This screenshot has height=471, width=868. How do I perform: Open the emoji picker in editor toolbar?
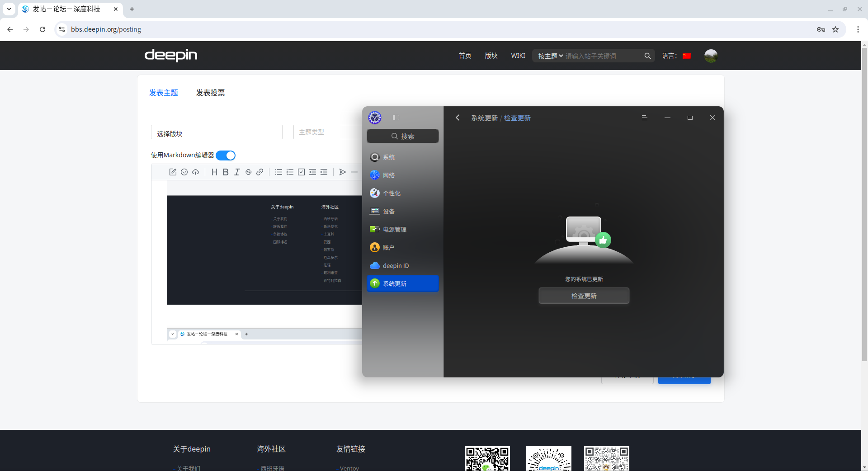click(184, 172)
